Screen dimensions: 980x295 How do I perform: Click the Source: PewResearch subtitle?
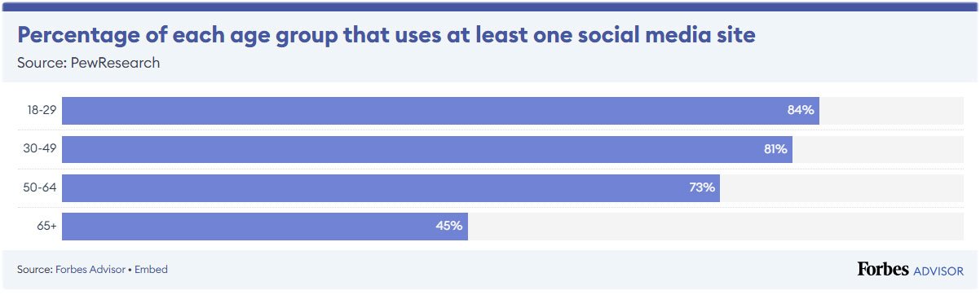pyautogui.click(x=88, y=64)
